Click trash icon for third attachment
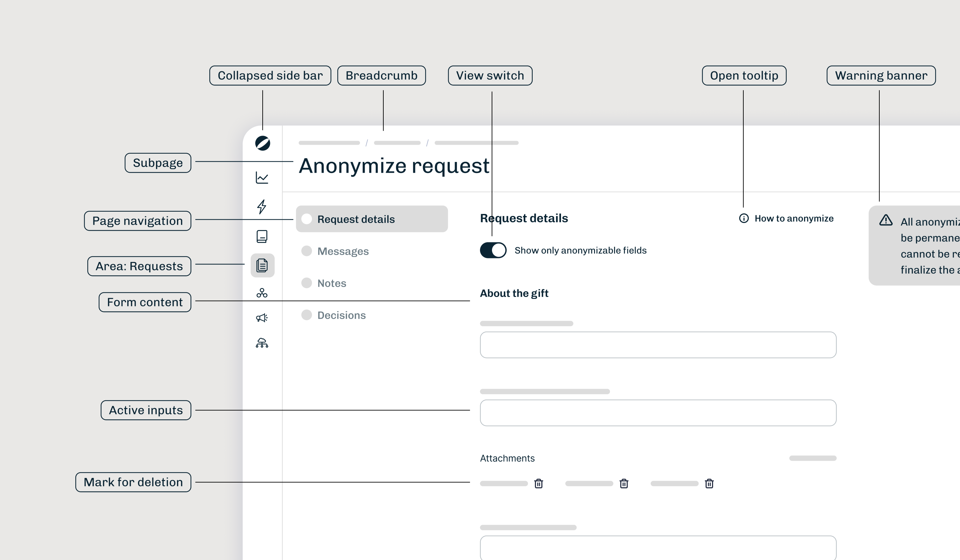The width and height of the screenshot is (960, 560). pos(709,483)
